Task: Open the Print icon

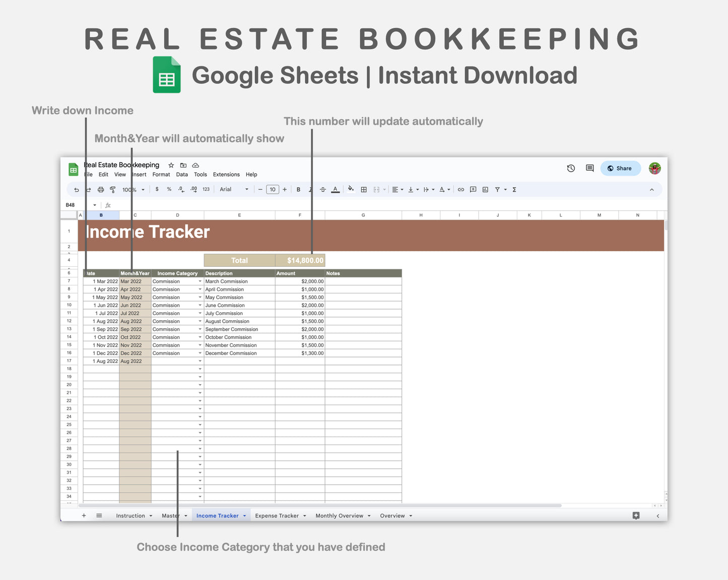Action: [x=101, y=189]
